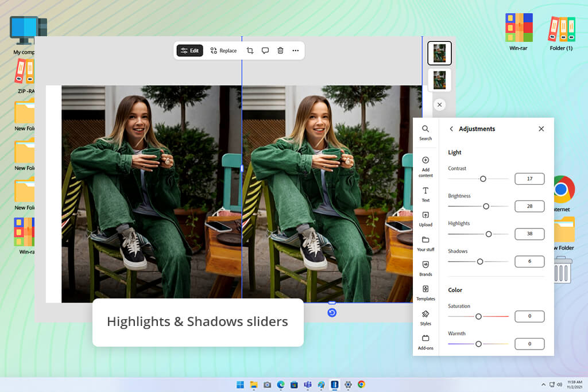
Task: Open Settings gear on the taskbar
Action: click(x=348, y=385)
